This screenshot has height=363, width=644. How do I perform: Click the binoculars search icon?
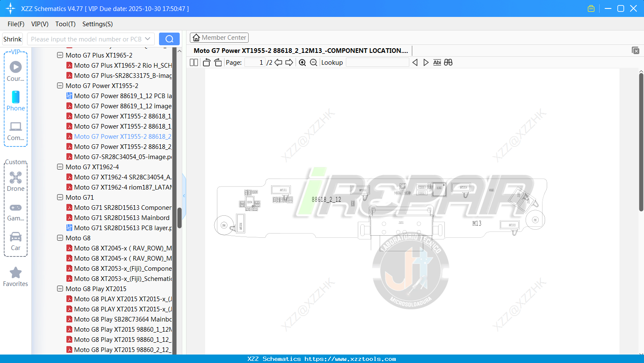448,63
